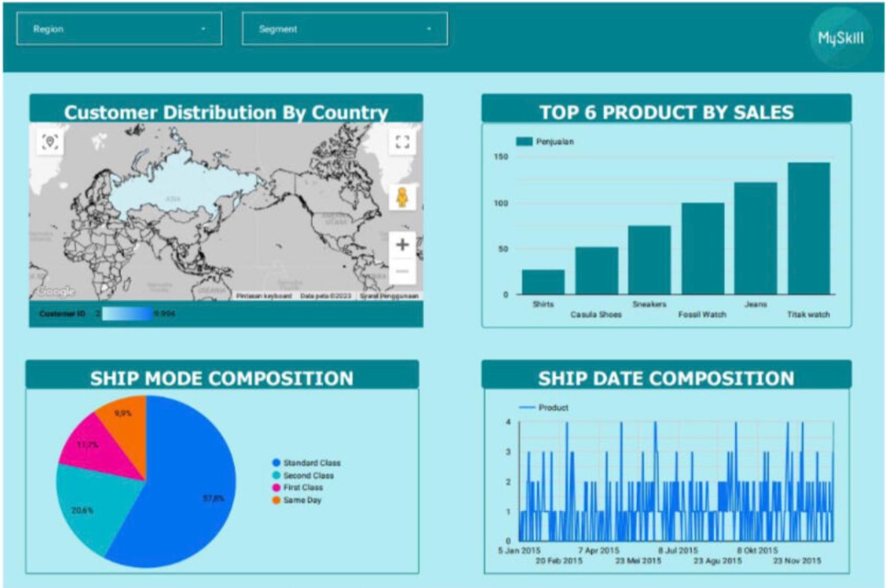
Task: Click First Class legend dot
Action: pos(276,488)
